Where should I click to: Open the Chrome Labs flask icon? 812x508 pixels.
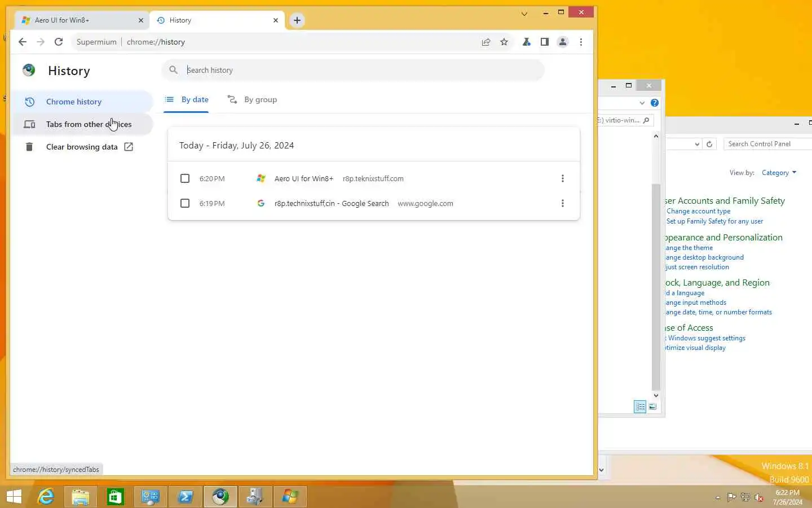coord(526,42)
